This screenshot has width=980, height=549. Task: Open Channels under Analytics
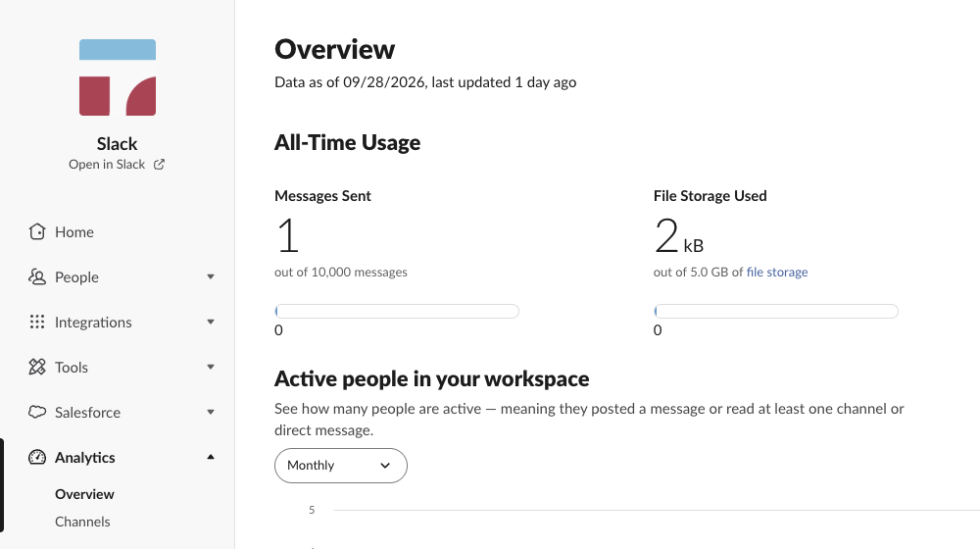point(82,522)
